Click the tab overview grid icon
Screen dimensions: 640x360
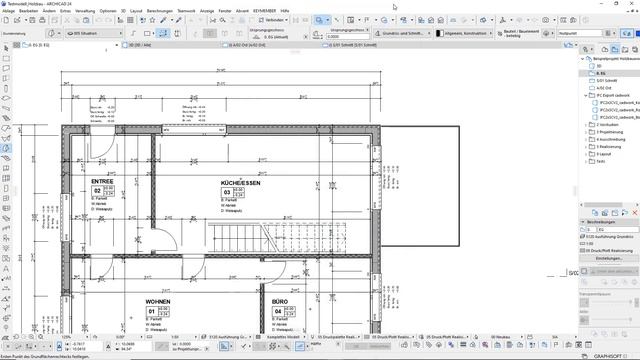click(x=17, y=45)
